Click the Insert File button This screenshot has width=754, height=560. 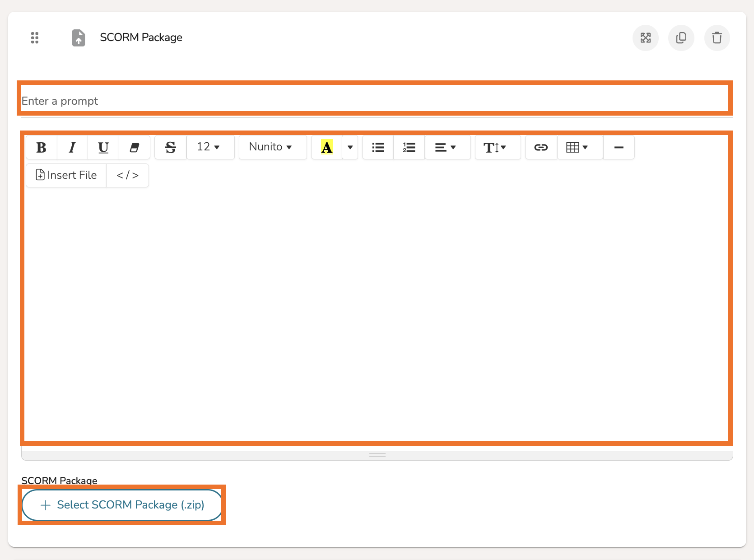[66, 175]
